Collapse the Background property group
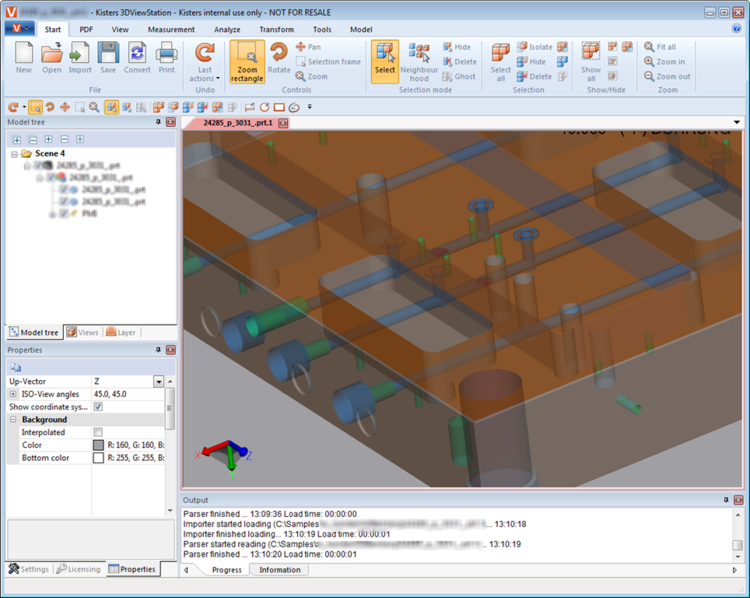The height and width of the screenshot is (598, 750). click(13, 420)
